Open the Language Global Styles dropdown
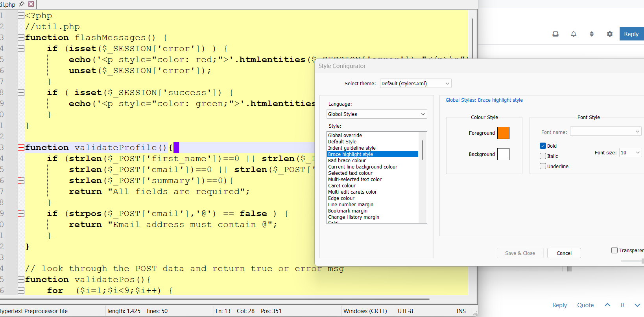This screenshot has width=644, height=317. [x=376, y=114]
